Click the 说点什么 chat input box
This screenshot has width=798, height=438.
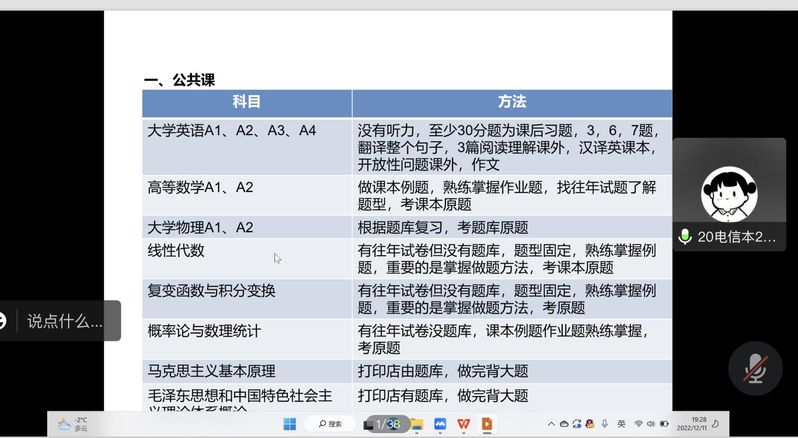point(65,321)
